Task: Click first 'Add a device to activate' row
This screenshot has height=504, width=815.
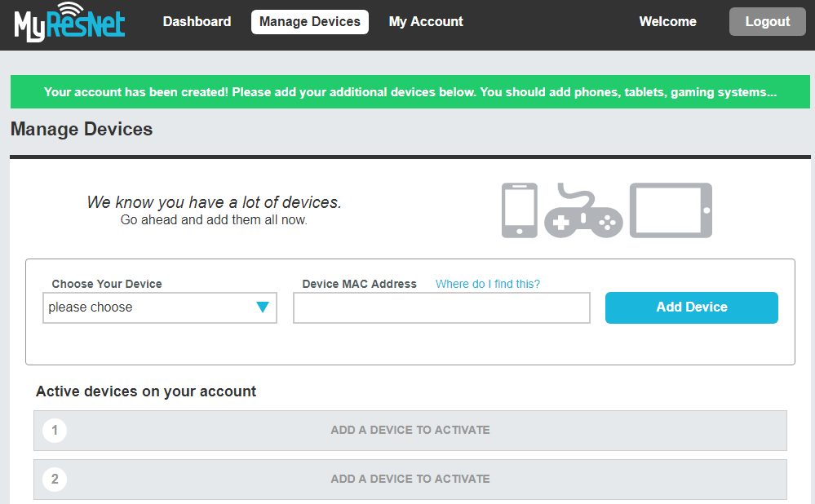Action: click(x=410, y=430)
